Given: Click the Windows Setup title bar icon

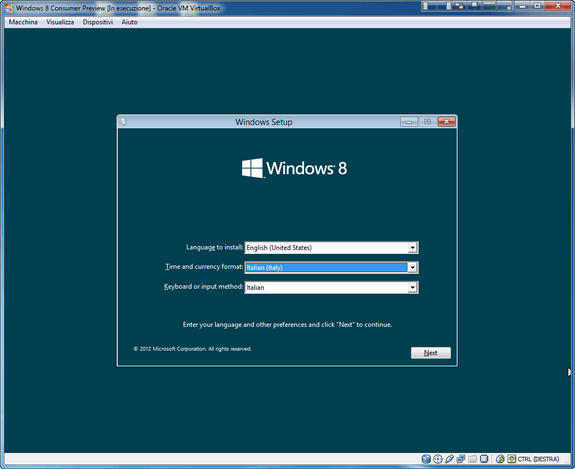Looking at the screenshot, I should [123, 122].
